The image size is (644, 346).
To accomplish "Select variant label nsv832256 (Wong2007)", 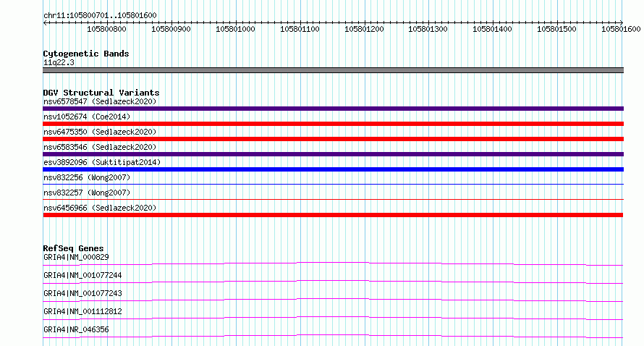I will (x=87, y=177).
